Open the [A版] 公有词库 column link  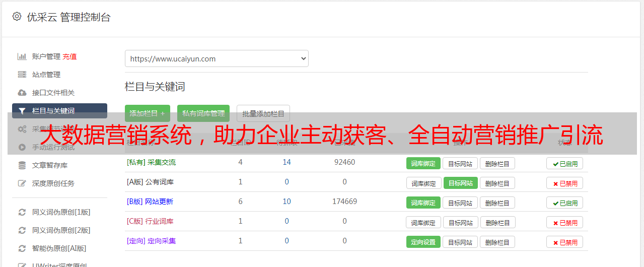pyautogui.click(x=150, y=182)
